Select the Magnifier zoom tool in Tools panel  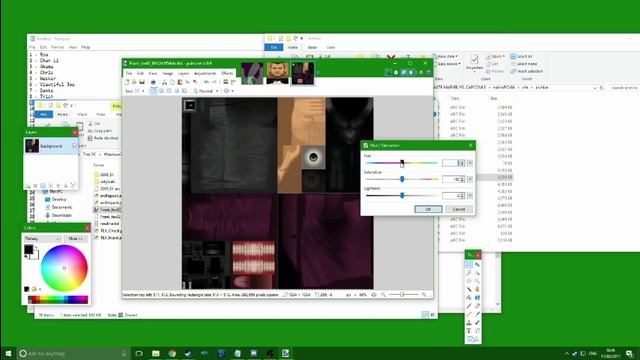[477, 281]
